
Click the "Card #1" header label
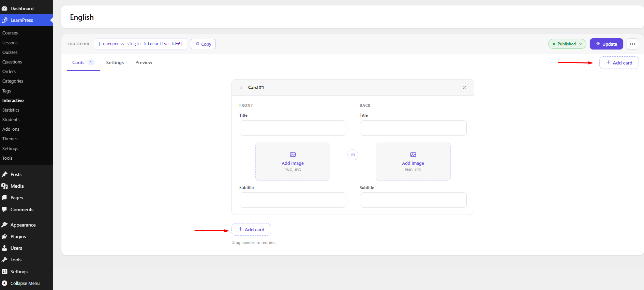(x=256, y=87)
